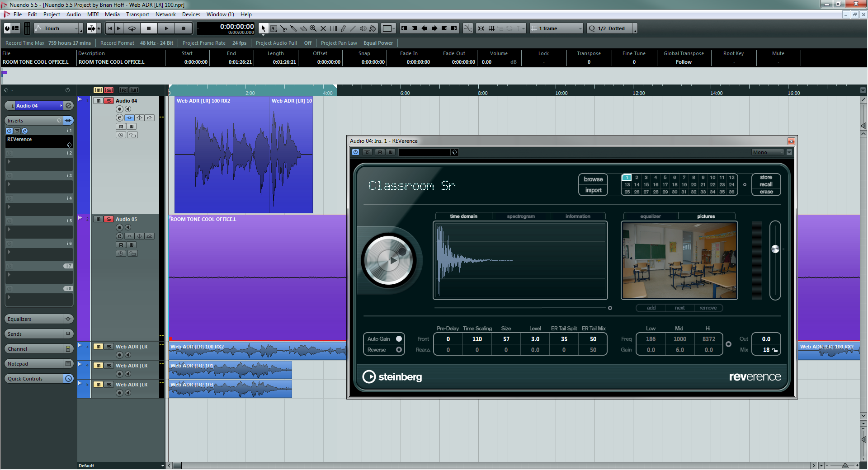Click the Record transport button

[184, 28]
